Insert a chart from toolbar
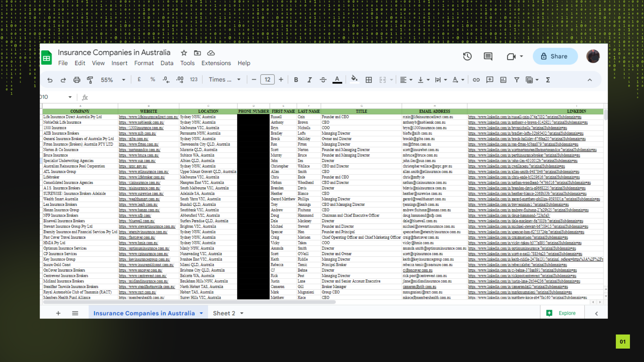This screenshot has width=644, height=362. [503, 80]
